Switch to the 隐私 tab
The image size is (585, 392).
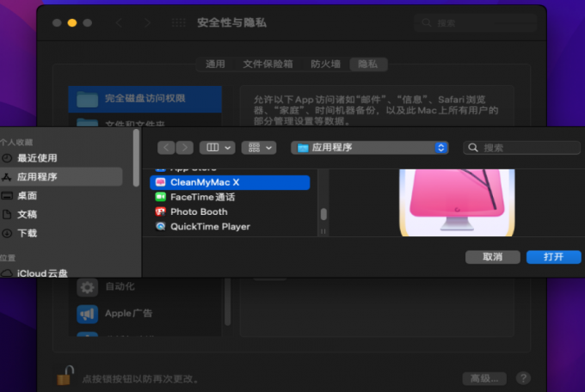(368, 64)
